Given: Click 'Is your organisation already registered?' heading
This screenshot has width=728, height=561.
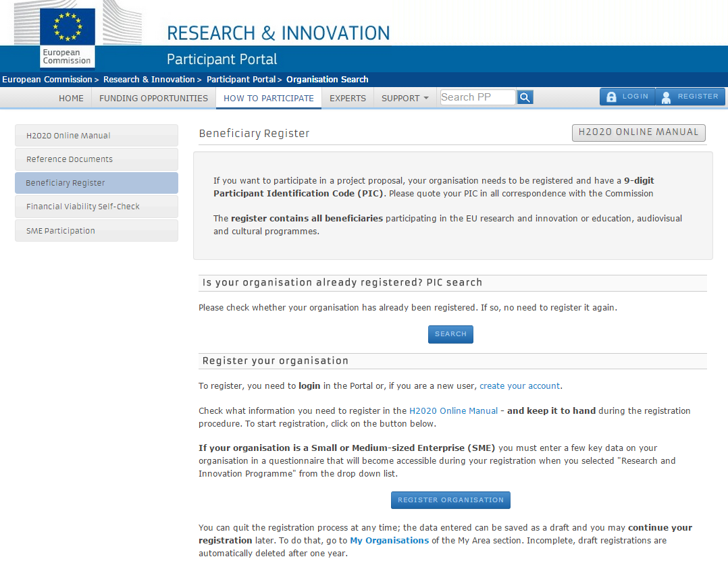Looking at the screenshot, I should click(x=342, y=282).
